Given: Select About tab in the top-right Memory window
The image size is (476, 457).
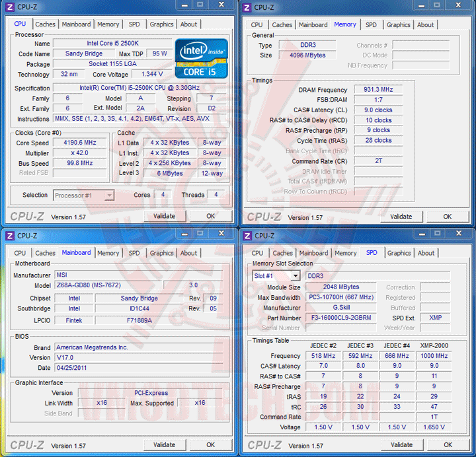Looking at the screenshot, I should point(425,25).
